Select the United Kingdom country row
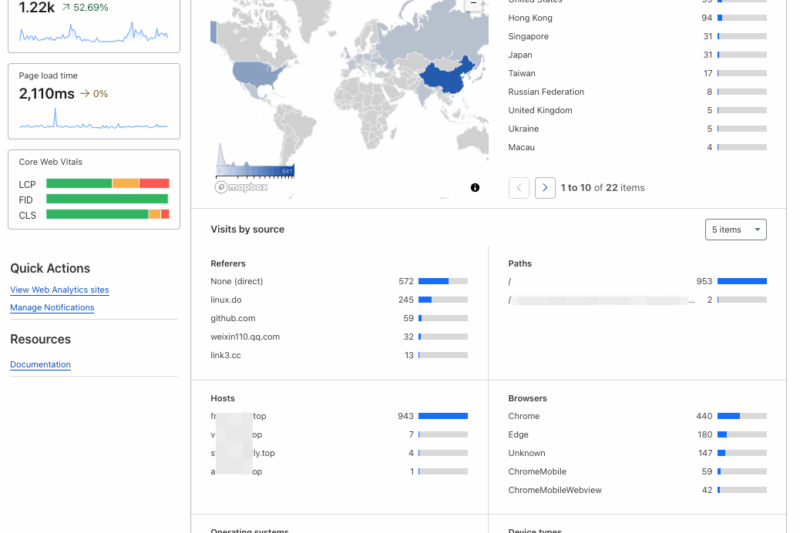Screen dimensions: 800x533 637,110
